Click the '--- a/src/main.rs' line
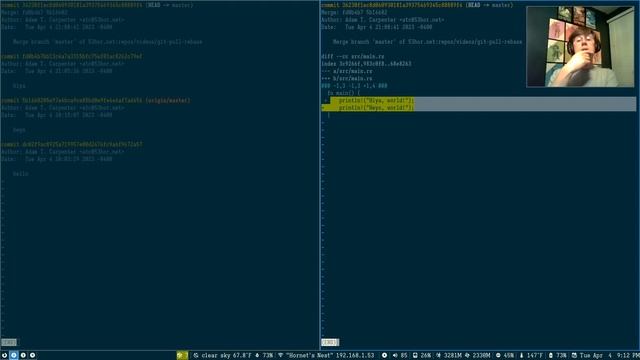The image size is (640, 360). tap(347, 71)
